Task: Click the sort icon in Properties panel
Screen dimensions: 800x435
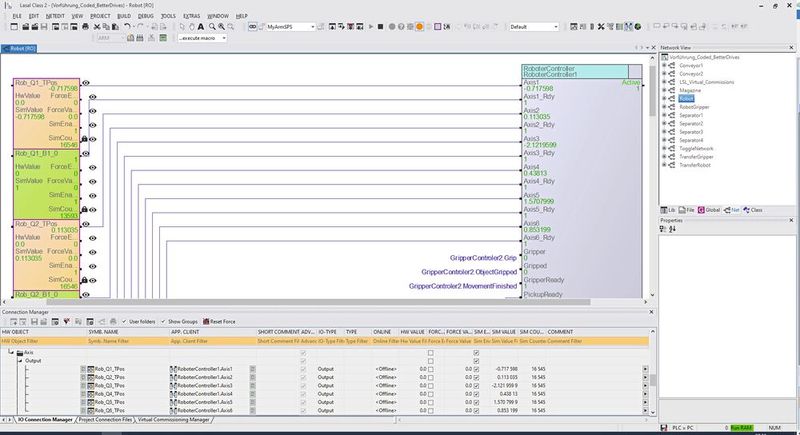Action: click(x=672, y=229)
